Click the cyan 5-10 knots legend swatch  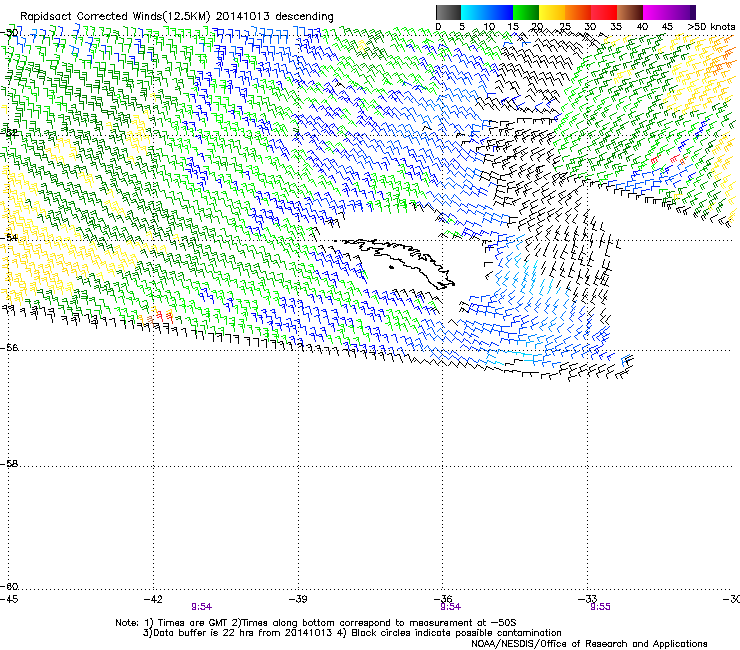point(474,12)
